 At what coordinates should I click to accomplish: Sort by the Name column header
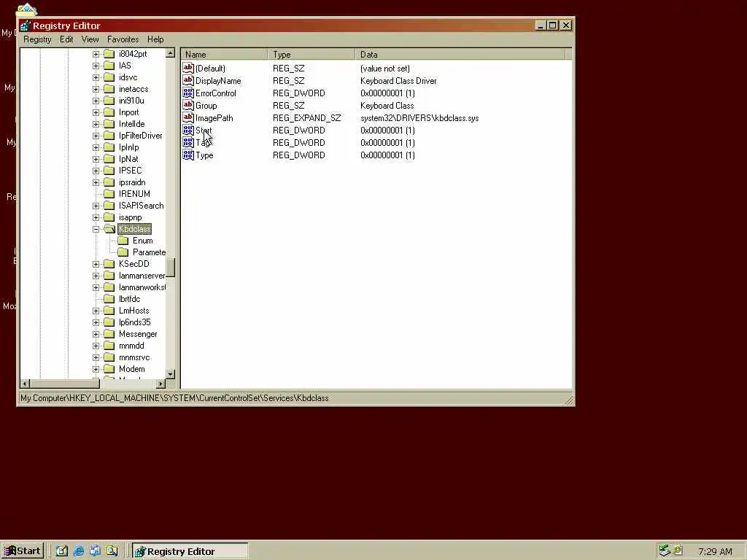pos(224,54)
